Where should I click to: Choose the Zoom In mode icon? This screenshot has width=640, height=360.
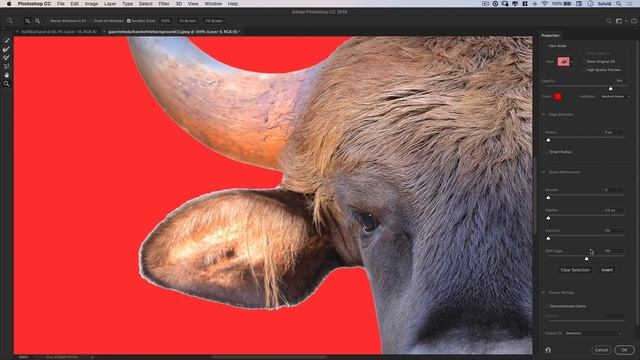(x=28, y=21)
